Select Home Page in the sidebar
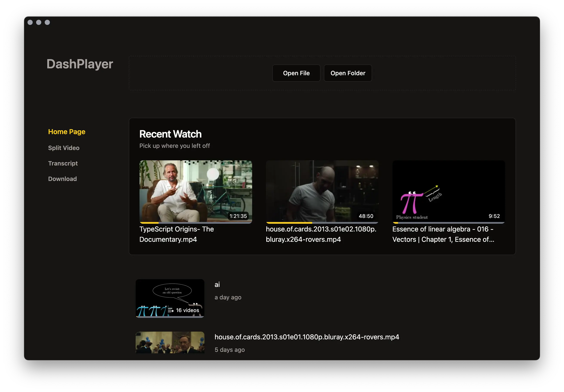 [67, 132]
